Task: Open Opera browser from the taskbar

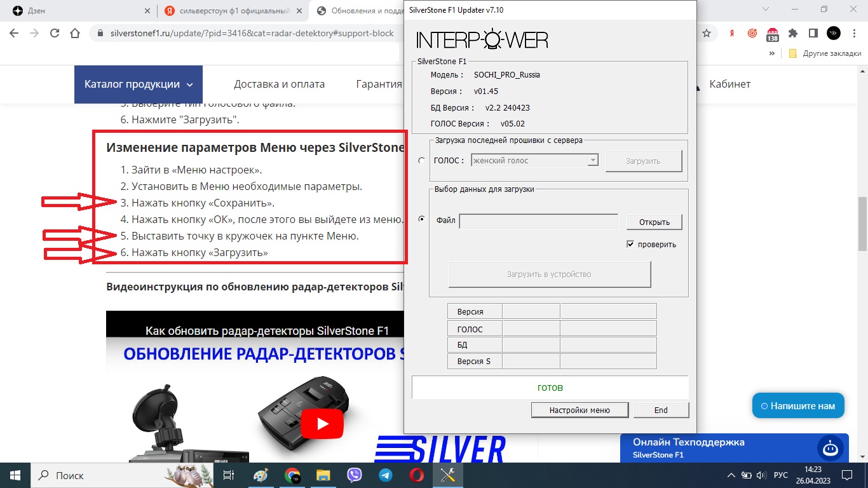Action: (x=417, y=475)
